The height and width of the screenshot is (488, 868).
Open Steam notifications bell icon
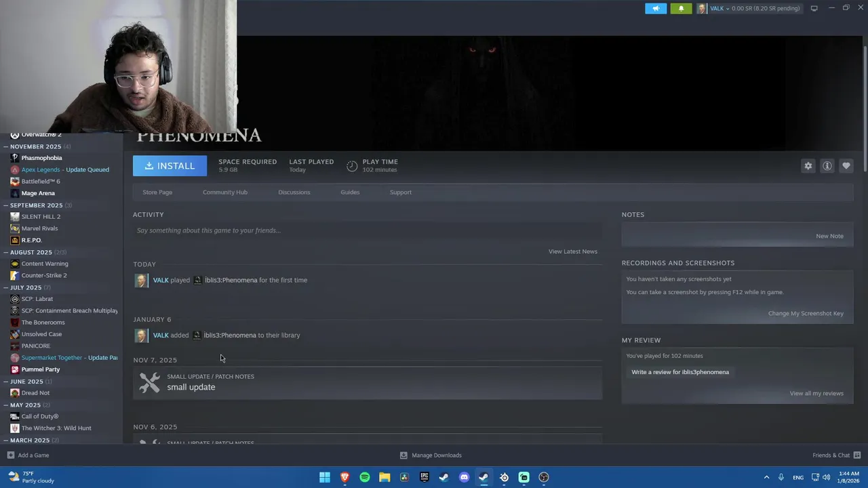[681, 9]
